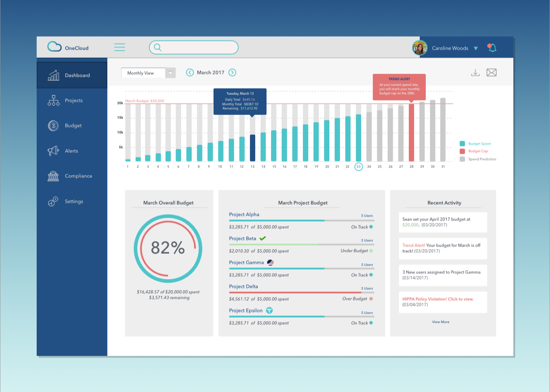The width and height of the screenshot is (550, 392).
Task: Open the notification bell icon
Action: [x=492, y=48]
